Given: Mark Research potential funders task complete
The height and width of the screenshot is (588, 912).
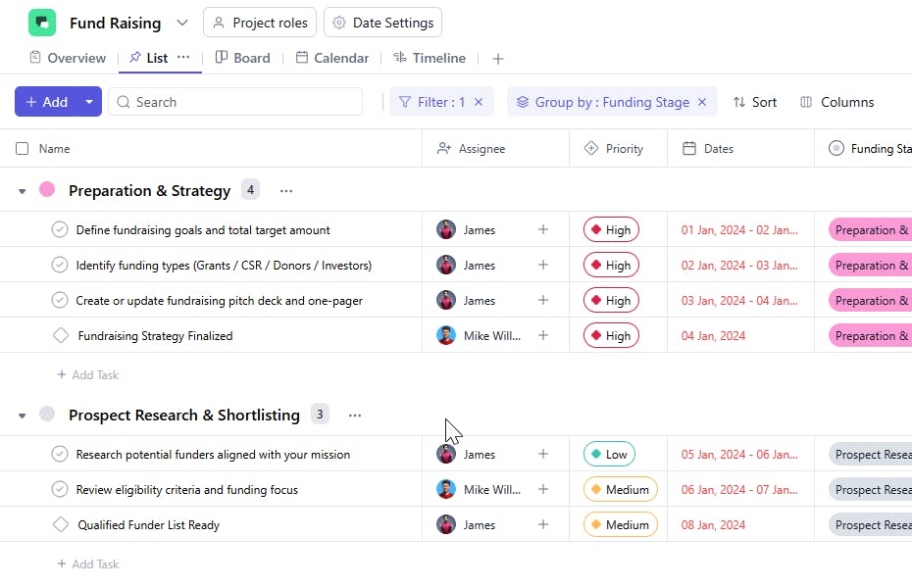Looking at the screenshot, I should point(59,455).
